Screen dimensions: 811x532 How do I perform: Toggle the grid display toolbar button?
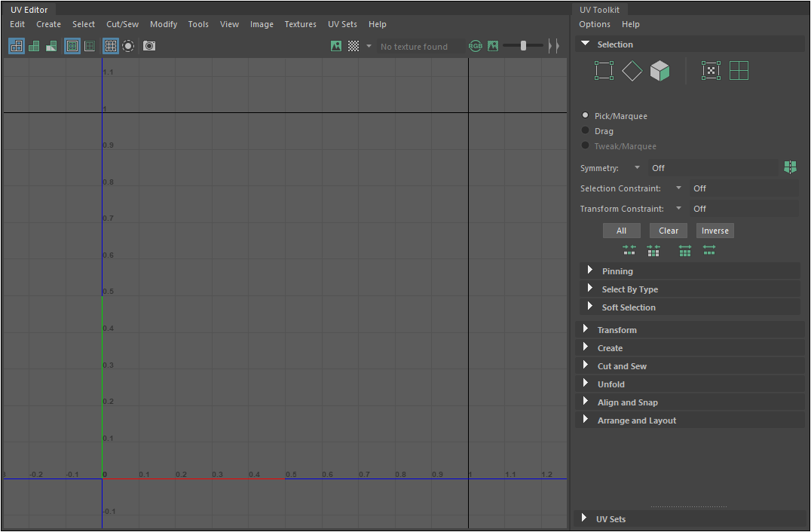[111, 46]
